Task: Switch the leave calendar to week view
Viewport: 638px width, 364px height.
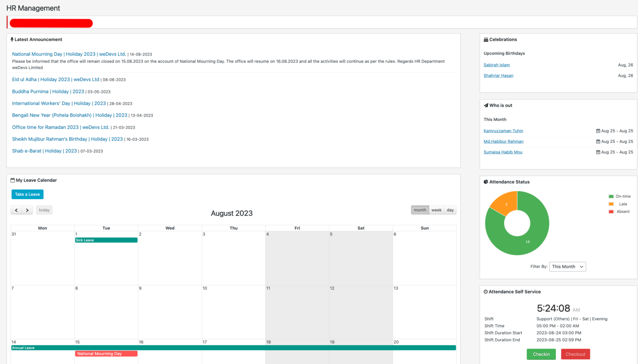Action: pos(436,210)
